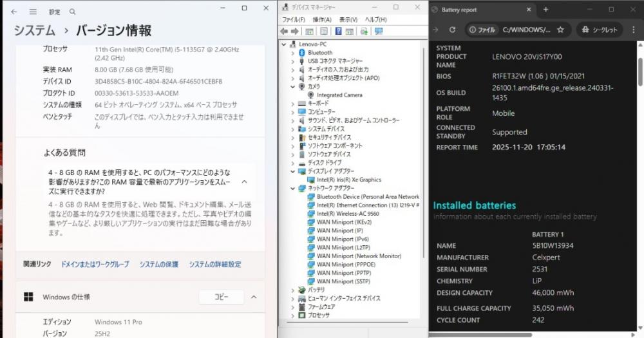644x338 pixels.
Task: Open the ファイル(F) menu
Action: [293, 19]
